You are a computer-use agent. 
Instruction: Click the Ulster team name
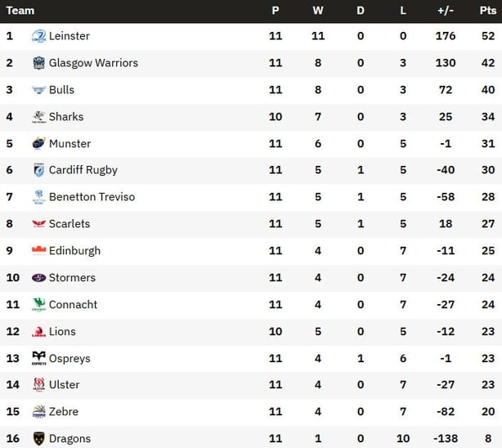point(64,384)
